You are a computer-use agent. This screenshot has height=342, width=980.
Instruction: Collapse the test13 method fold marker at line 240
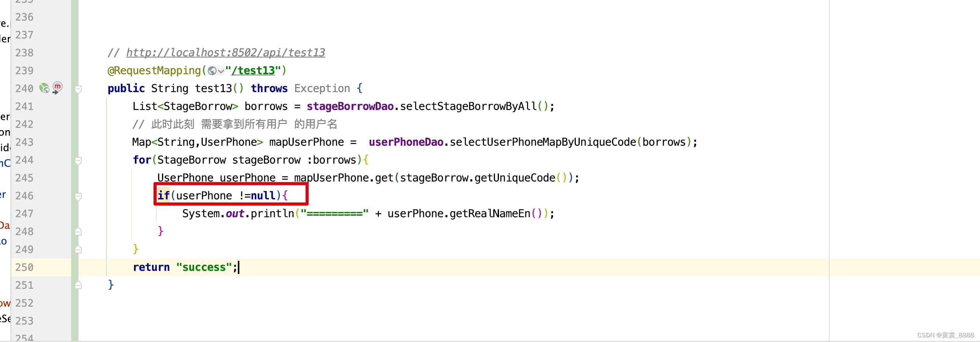pos(78,89)
